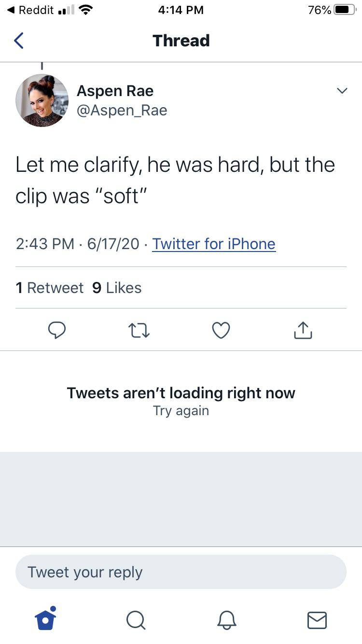The height and width of the screenshot is (644, 362).
Task: Reply to the tweet using the speech bubble icon
Action: coord(57,330)
